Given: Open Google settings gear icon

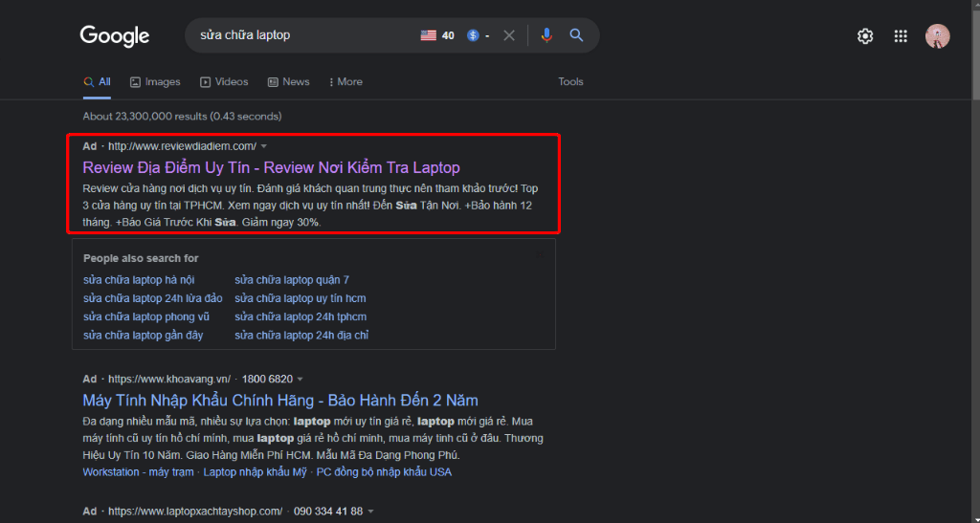Looking at the screenshot, I should click(x=865, y=36).
